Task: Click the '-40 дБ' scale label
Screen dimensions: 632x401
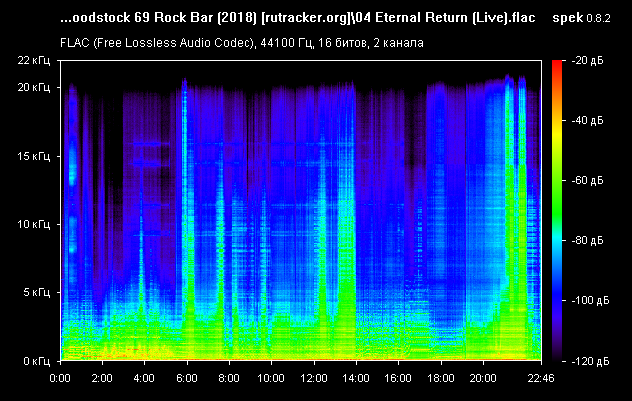Action: [588, 120]
